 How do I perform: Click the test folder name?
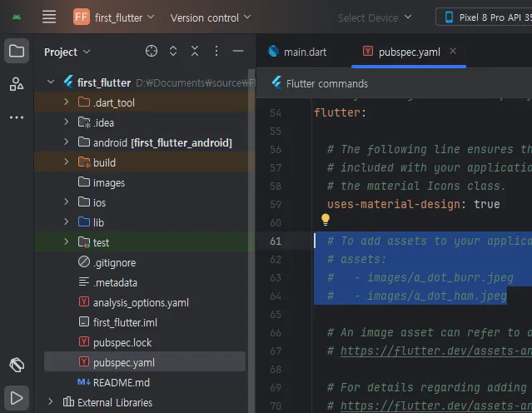101,242
